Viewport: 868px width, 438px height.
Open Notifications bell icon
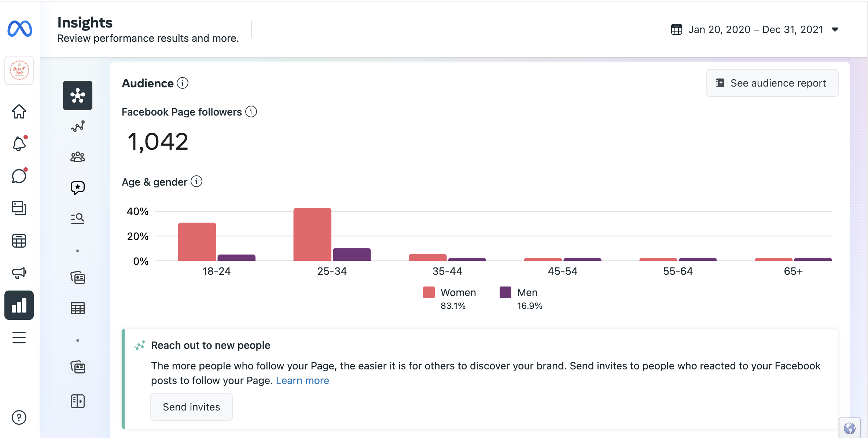point(19,144)
